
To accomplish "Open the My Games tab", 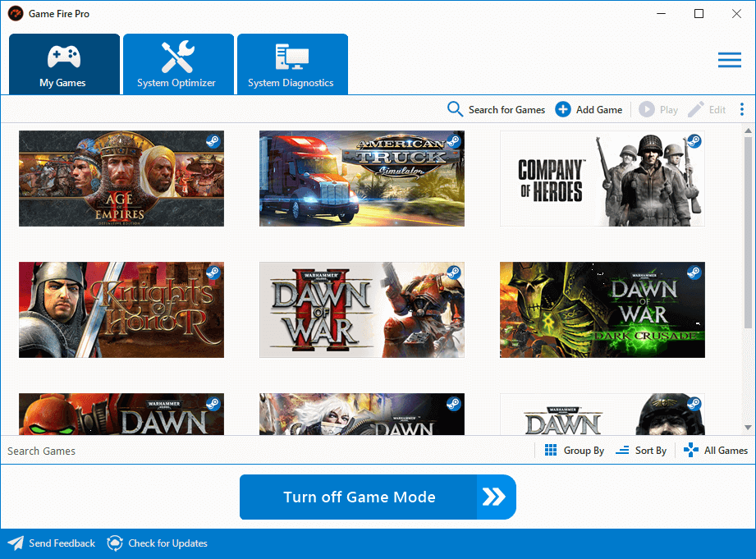I will pyautogui.click(x=64, y=64).
